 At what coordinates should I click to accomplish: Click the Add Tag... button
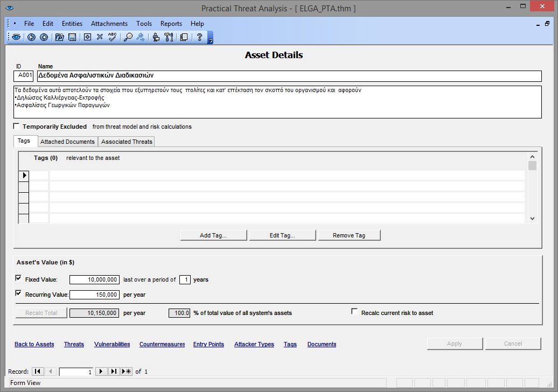pyautogui.click(x=213, y=235)
